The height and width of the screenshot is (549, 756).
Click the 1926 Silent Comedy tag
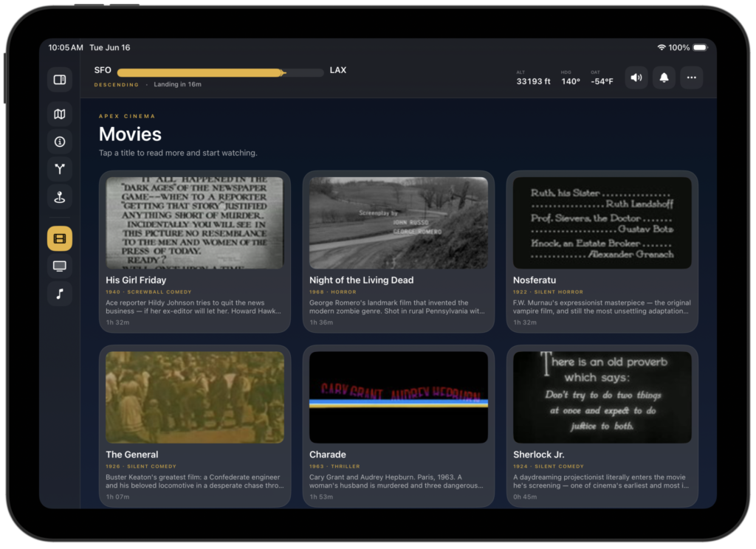(x=141, y=466)
